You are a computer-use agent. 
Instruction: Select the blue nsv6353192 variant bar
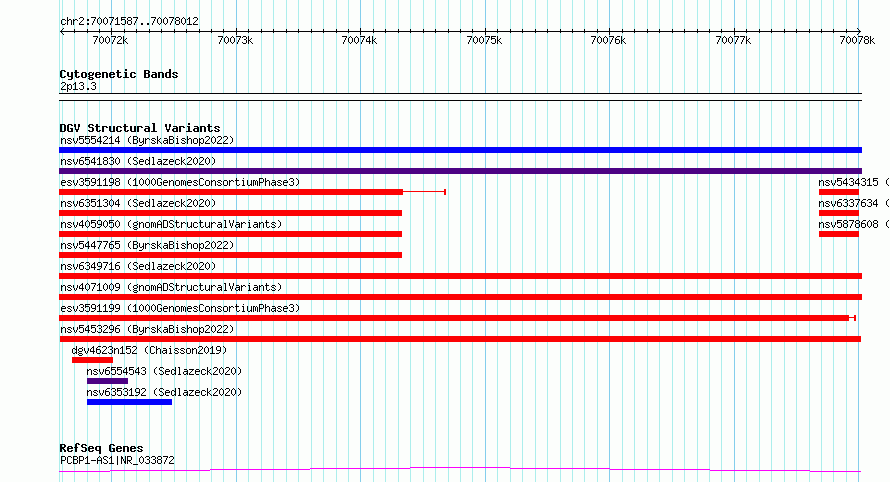(x=129, y=402)
